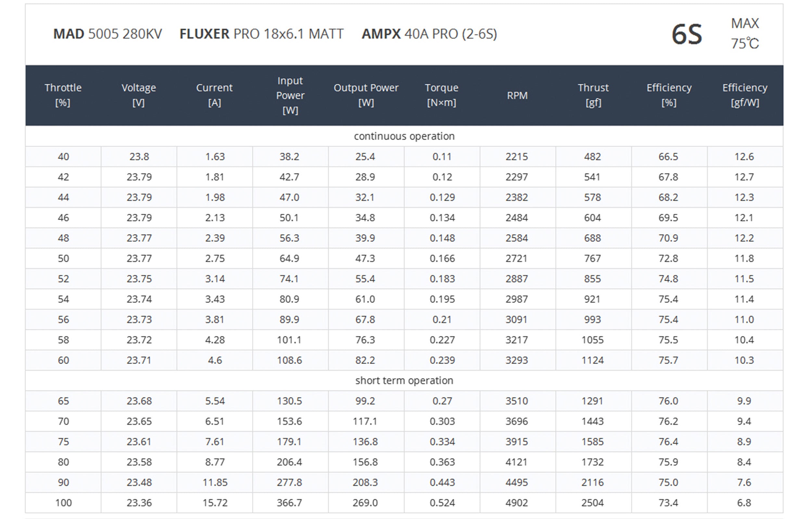Click the Efficiency [gf/W] column header
The height and width of the screenshot is (519, 812).
744,95
